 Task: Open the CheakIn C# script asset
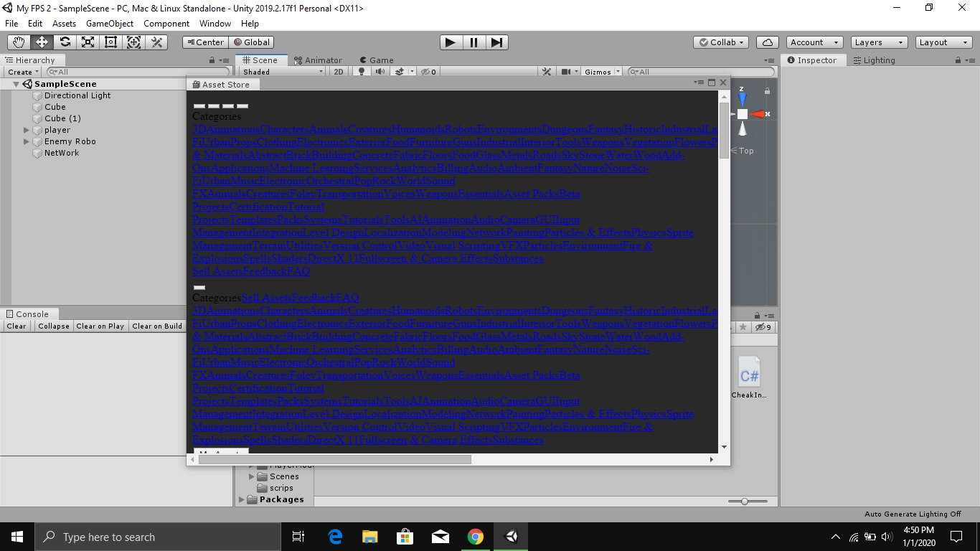[749, 377]
